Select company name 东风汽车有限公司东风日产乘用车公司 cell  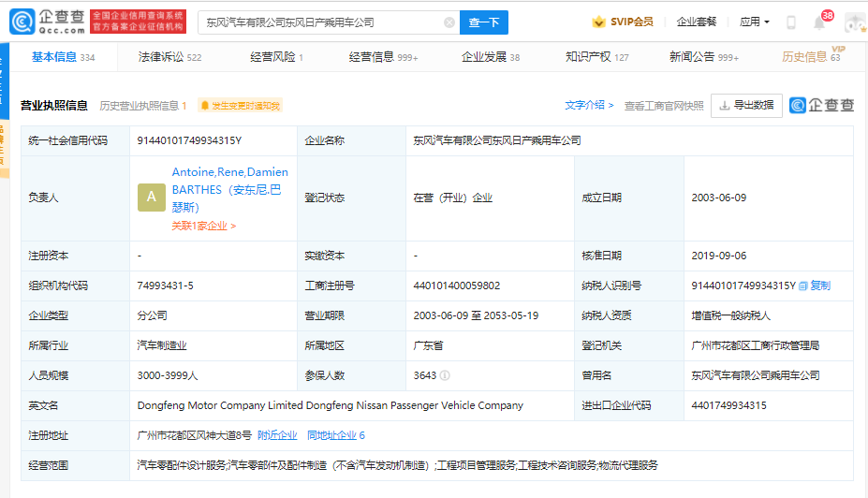[x=497, y=140]
